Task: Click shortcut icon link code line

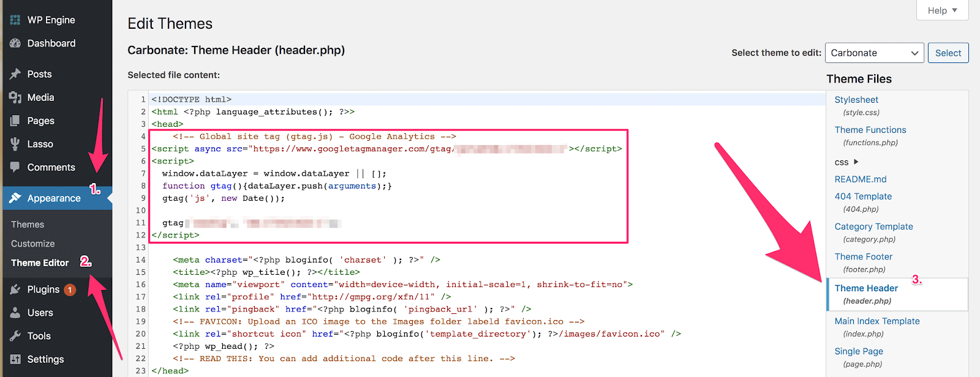Action: tap(427, 334)
